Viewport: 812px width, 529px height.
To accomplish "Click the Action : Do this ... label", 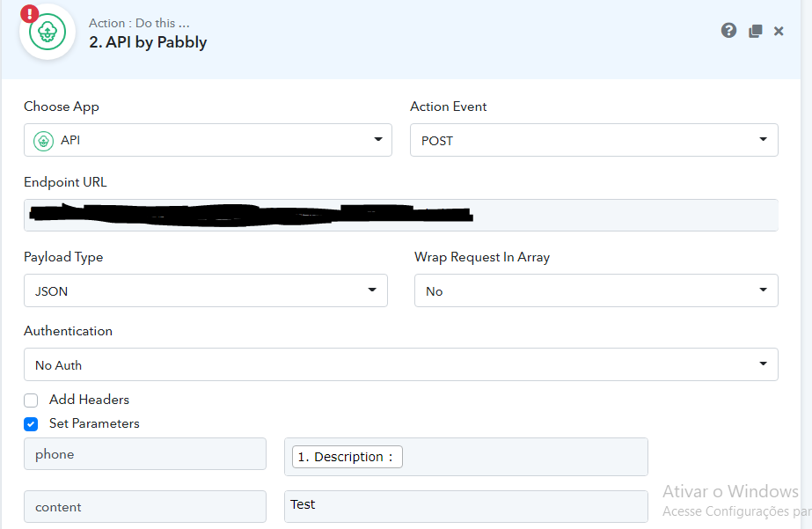I will click(x=139, y=23).
